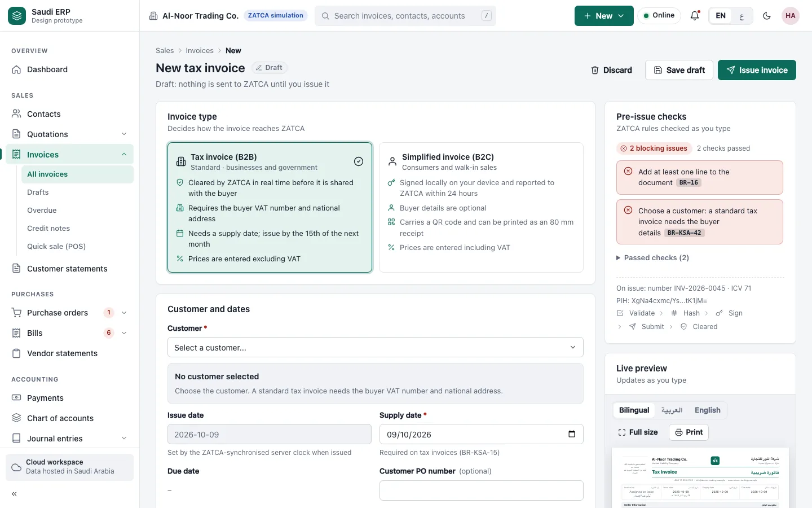Go to Sales breadcrumb

coord(165,51)
